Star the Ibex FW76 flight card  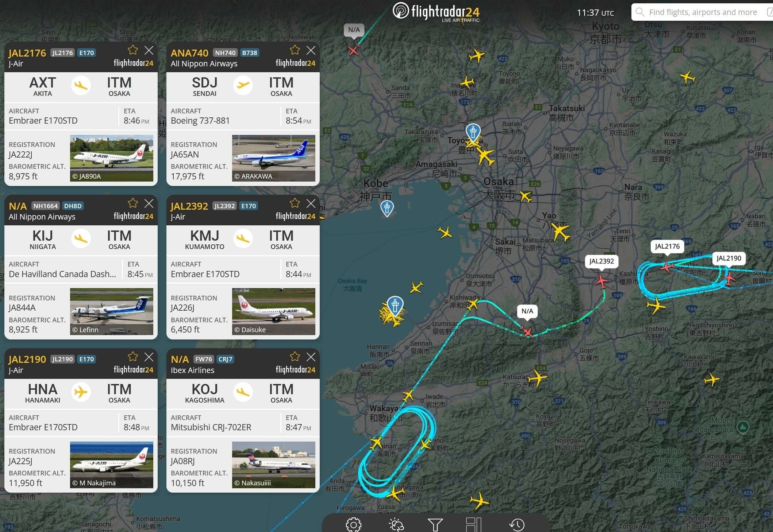click(x=295, y=357)
